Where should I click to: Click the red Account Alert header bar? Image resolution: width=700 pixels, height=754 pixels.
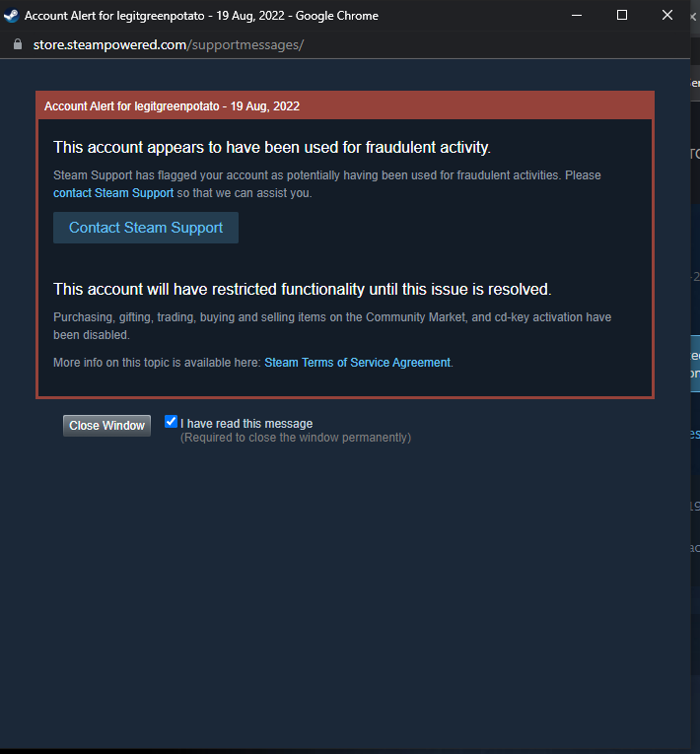pos(345,105)
